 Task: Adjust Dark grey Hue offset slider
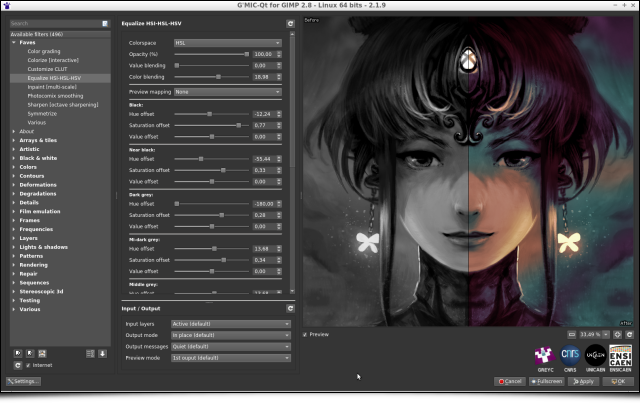click(211, 204)
